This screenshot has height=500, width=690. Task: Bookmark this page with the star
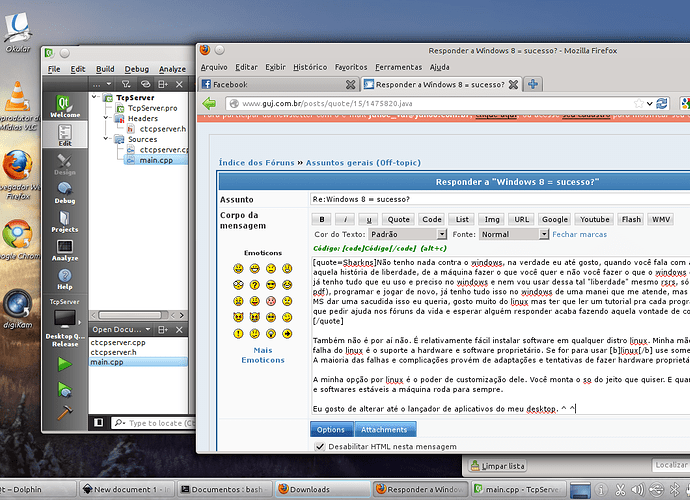pyautogui.click(x=639, y=103)
